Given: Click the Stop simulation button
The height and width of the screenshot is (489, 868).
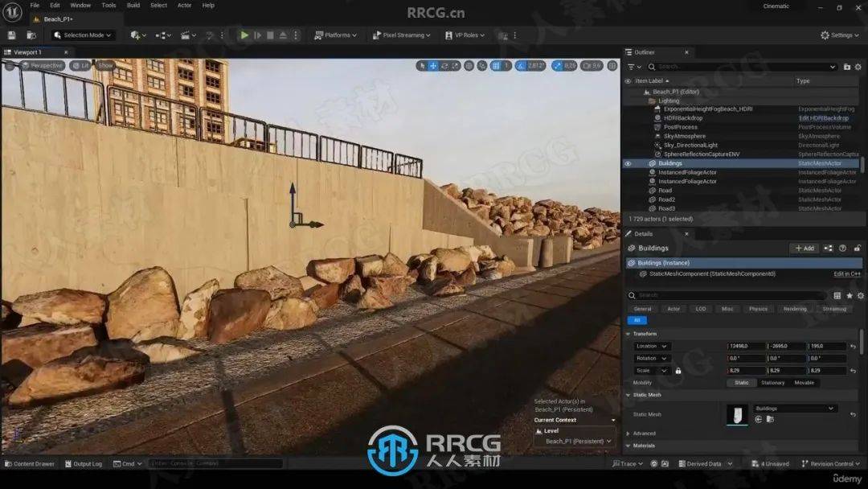Looking at the screenshot, I should tap(270, 35).
